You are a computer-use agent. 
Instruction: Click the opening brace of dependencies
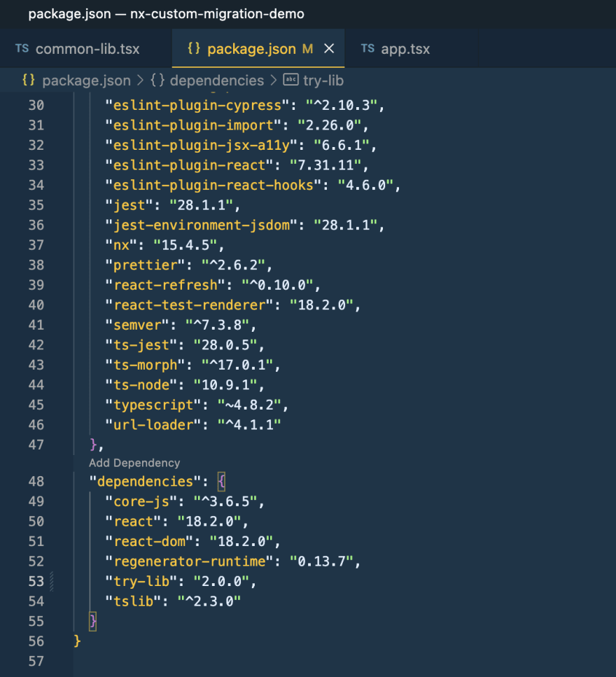pos(220,482)
